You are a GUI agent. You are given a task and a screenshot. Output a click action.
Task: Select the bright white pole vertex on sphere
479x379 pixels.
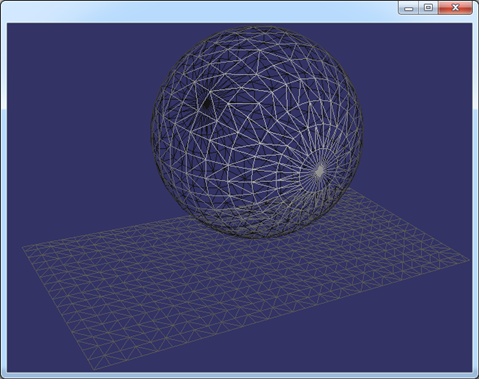320,171
